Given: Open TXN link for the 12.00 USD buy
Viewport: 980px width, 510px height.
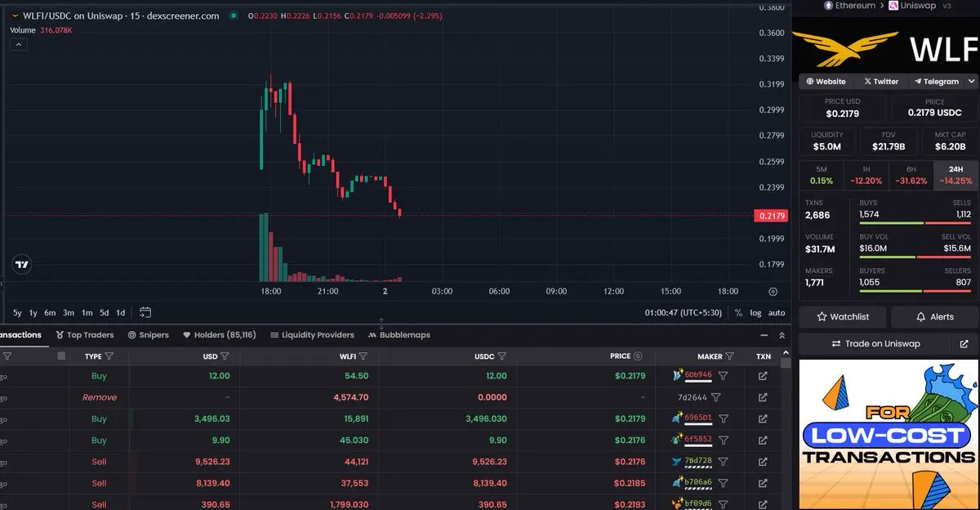Looking at the screenshot, I should pyautogui.click(x=763, y=376).
